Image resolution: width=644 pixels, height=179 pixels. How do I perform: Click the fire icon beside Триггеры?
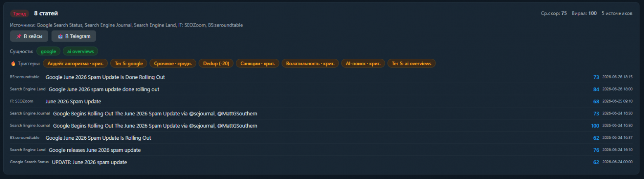point(13,64)
